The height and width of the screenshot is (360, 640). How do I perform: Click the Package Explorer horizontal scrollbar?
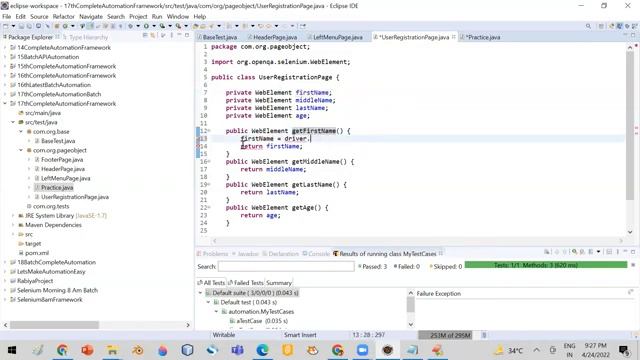pyautogui.click(x=54, y=325)
